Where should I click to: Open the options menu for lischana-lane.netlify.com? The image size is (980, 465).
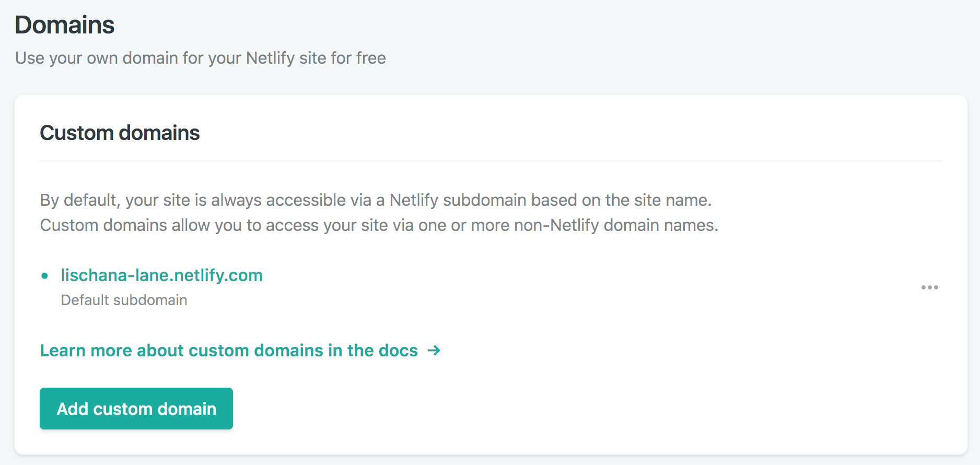click(x=930, y=287)
